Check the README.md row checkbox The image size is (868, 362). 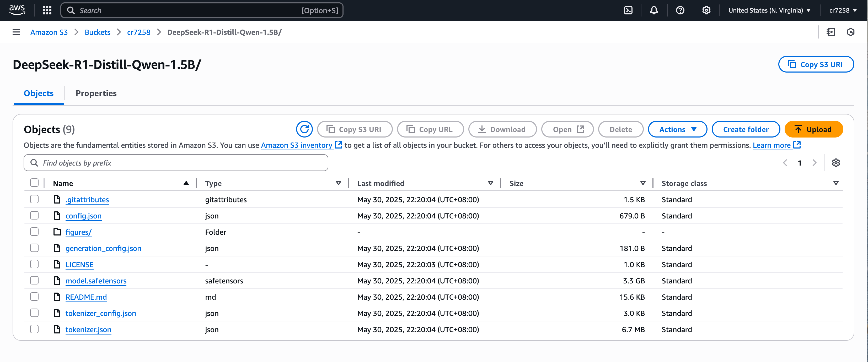coord(34,297)
